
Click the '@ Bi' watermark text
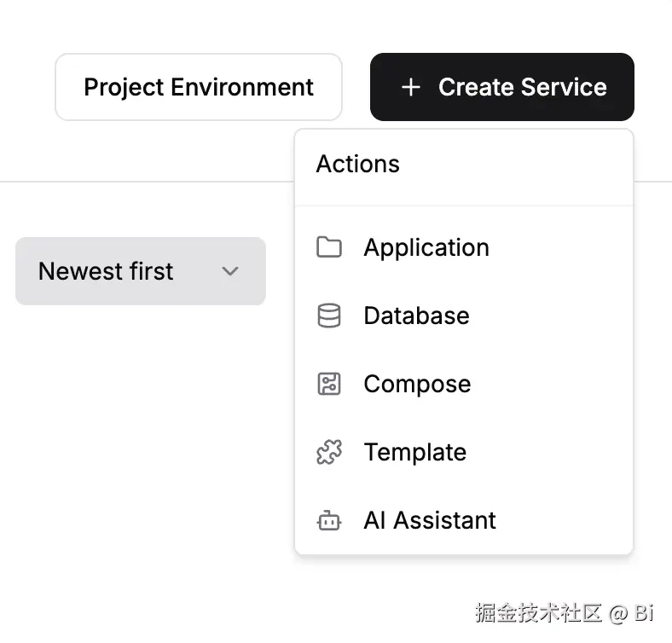633,612
